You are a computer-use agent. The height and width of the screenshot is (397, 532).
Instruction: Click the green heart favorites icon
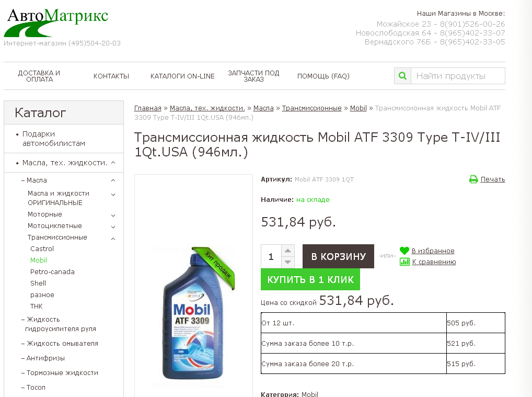pyautogui.click(x=404, y=251)
